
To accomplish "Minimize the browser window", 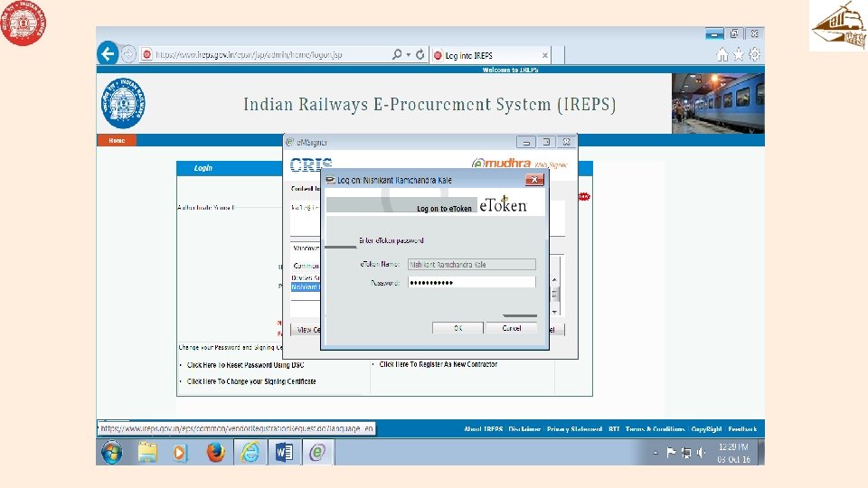I will [x=714, y=34].
